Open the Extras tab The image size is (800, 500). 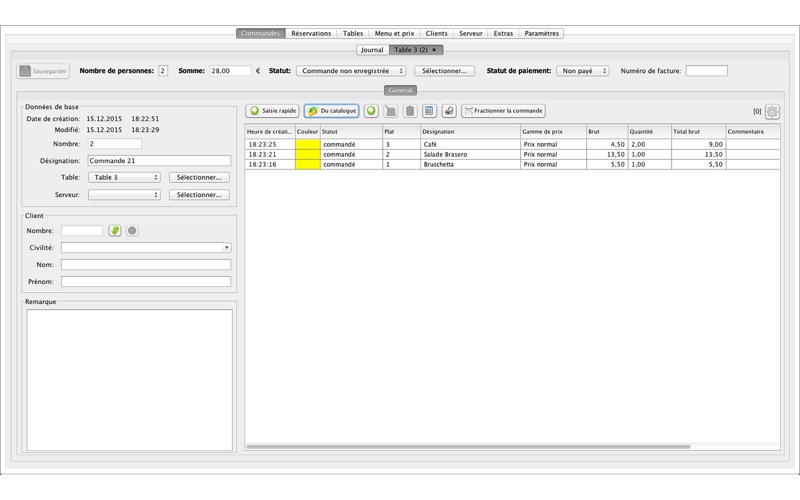(x=503, y=33)
